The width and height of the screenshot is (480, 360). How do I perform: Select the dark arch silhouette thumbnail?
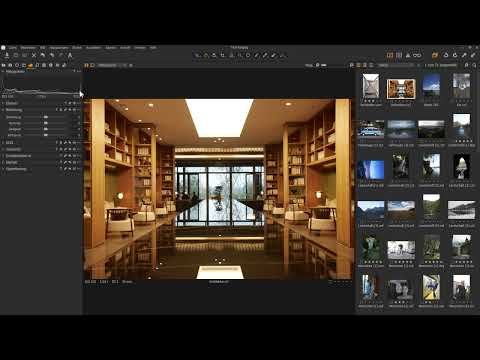tap(462, 166)
